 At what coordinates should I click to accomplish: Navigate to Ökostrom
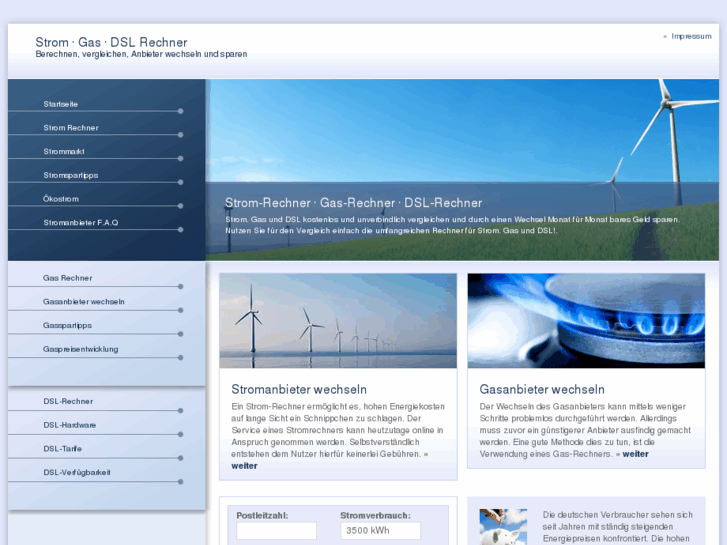pyautogui.click(x=61, y=199)
